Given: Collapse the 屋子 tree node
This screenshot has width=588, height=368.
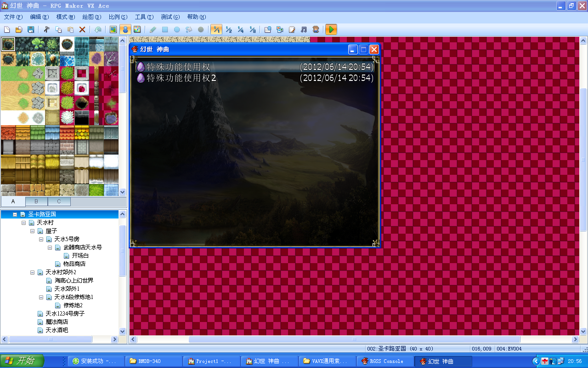Looking at the screenshot, I should coord(32,231).
